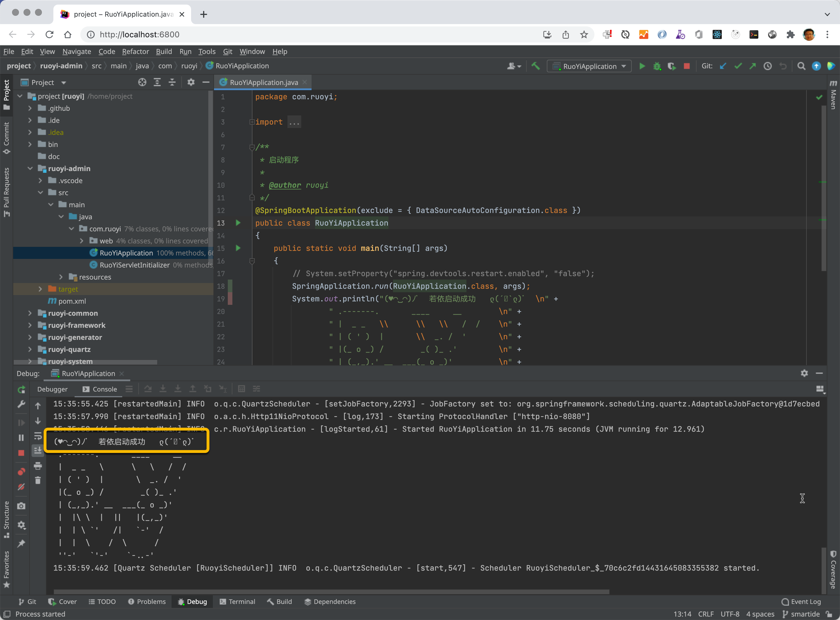Open the Build menu
Viewport: 840px width, 620px height.
[164, 51]
